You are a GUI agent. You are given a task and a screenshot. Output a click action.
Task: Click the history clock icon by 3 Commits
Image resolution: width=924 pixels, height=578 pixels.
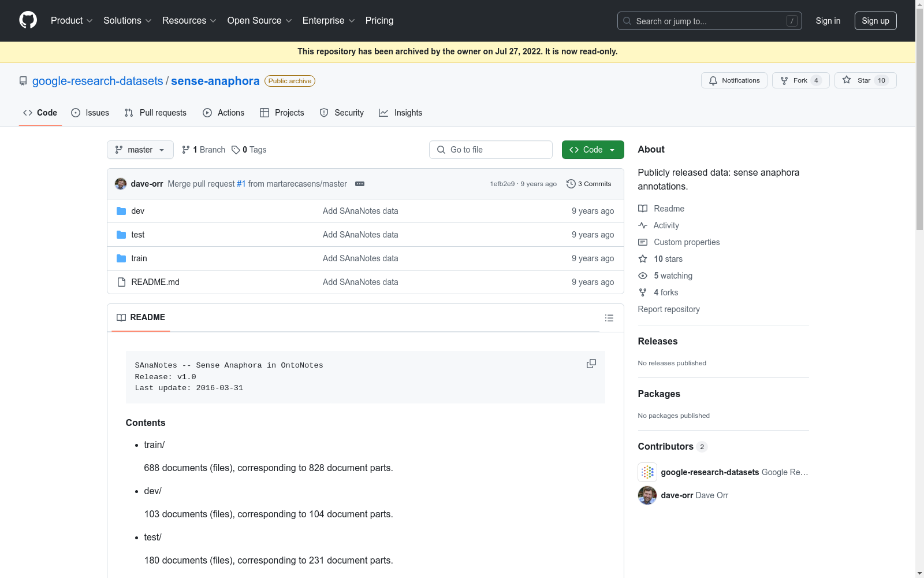571,184
